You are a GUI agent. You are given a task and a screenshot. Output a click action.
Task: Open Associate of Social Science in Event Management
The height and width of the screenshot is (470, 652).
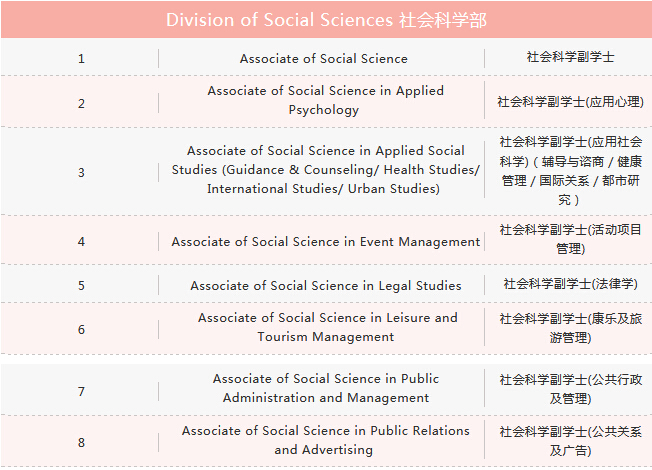tap(325, 241)
